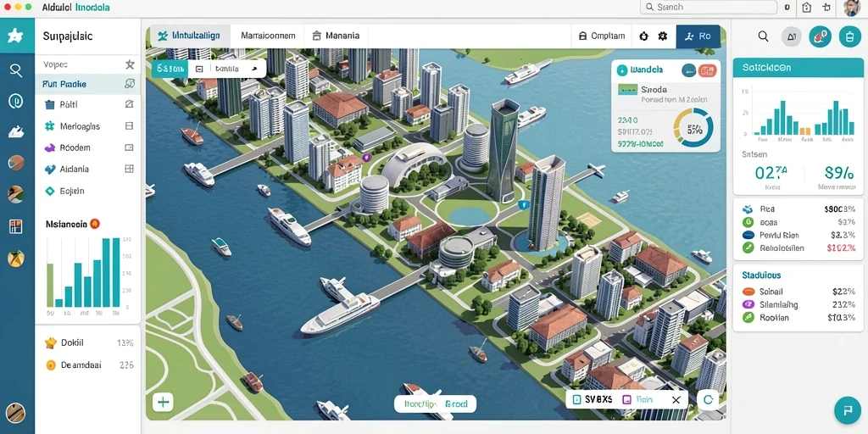868x434 pixels.
Task: Select the grid tiles icon in left sidebar
Action: pos(16,225)
